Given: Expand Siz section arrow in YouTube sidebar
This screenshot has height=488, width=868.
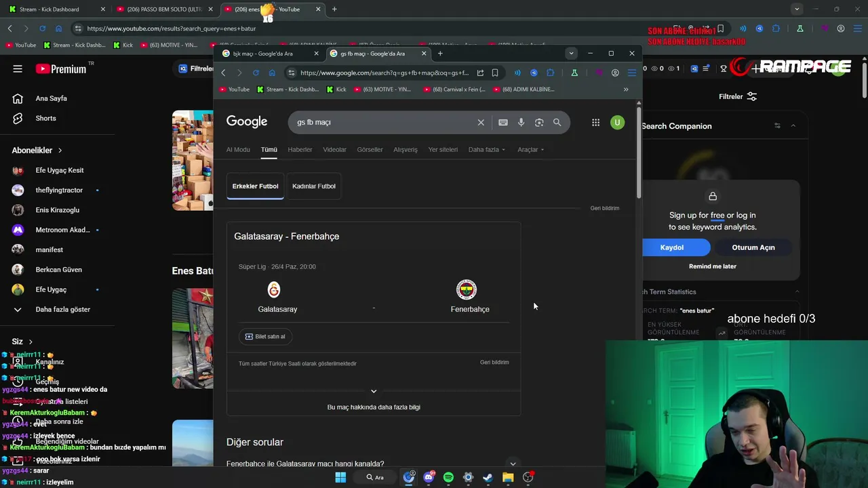Looking at the screenshot, I should click(x=31, y=342).
